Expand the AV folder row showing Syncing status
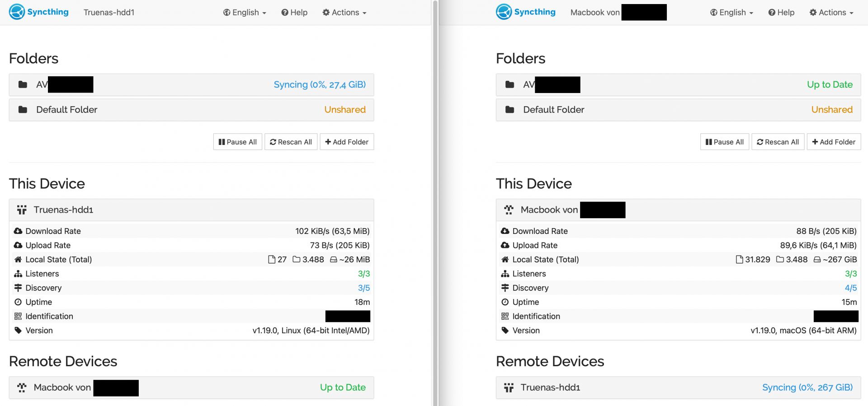Viewport: 868px width, 406px height. coord(191,85)
